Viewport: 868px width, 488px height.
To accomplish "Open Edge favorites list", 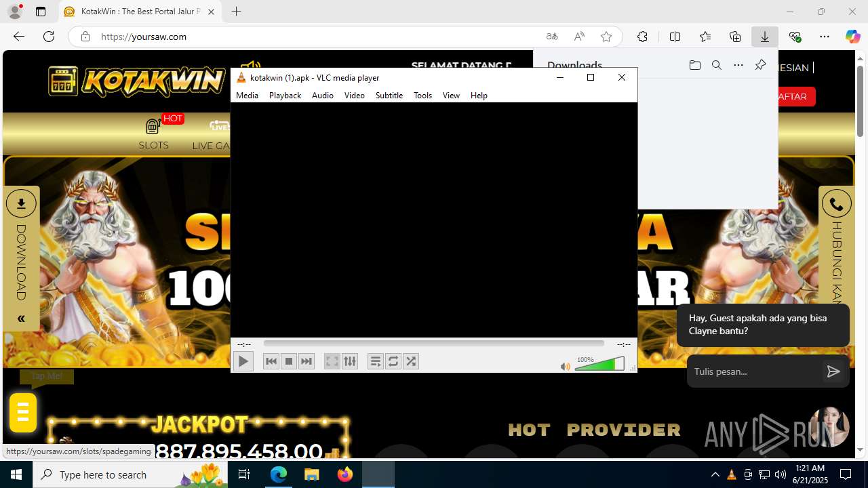I will 705,37.
